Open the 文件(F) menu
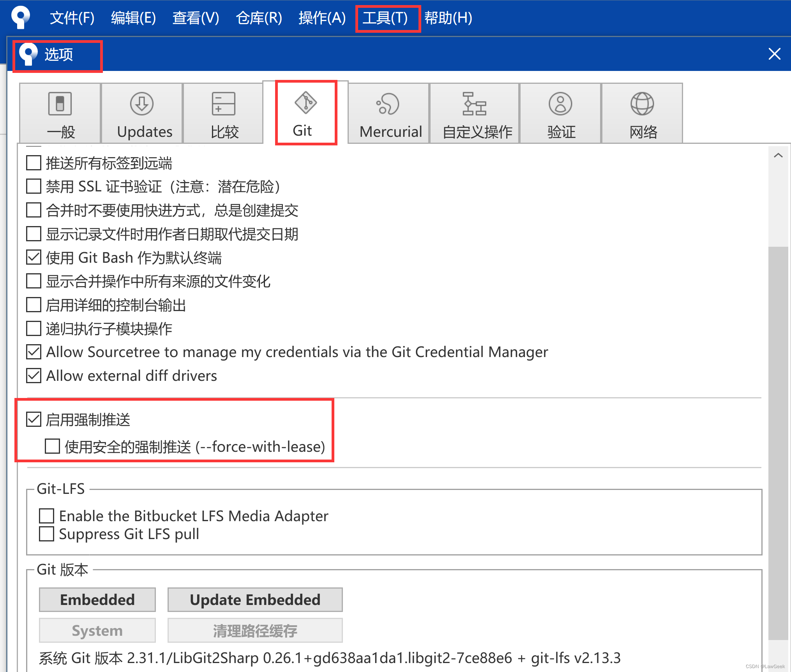 (x=72, y=18)
